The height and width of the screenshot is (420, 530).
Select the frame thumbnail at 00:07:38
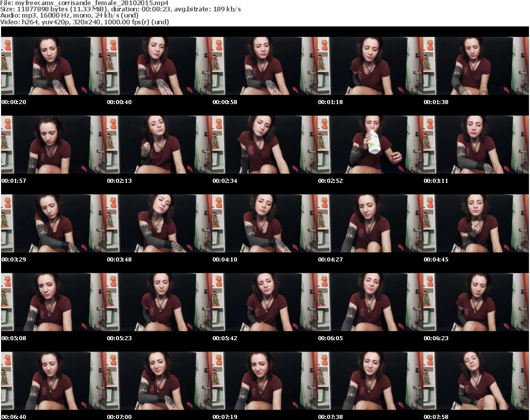click(371, 381)
